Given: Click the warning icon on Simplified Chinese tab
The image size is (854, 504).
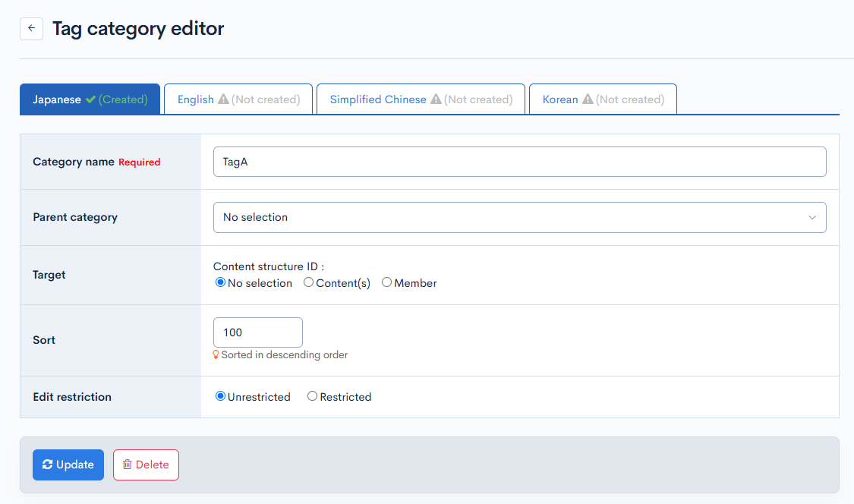Looking at the screenshot, I should [436, 99].
